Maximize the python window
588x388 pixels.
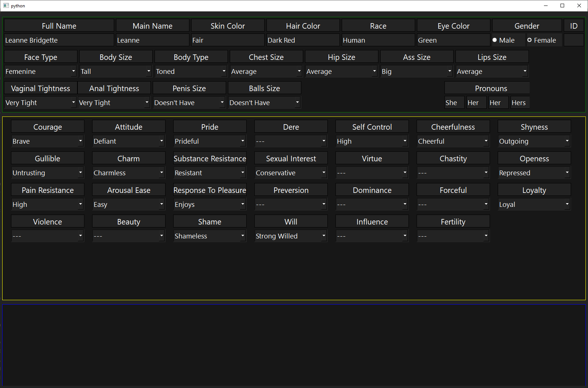[562, 6]
